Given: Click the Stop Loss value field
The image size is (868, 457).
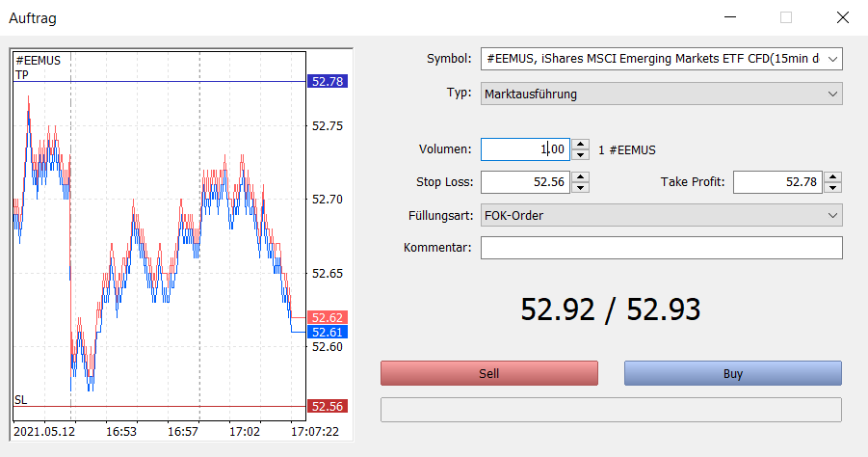Looking at the screenshot, I should coord(525,182).
